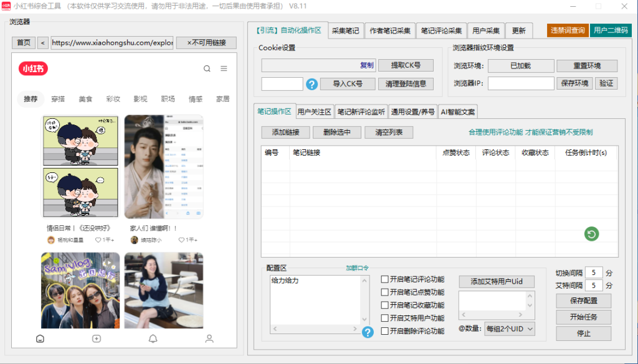Click the plus publish icon
Image resolution: width=638 pixels, height=364 pixels.
97,338
